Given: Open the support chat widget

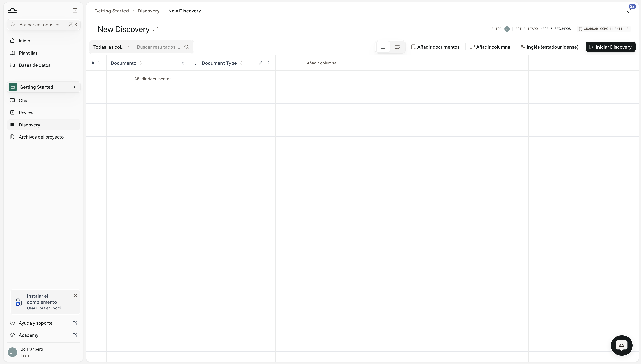Looking at the screenshot, I should coord(621,345).
